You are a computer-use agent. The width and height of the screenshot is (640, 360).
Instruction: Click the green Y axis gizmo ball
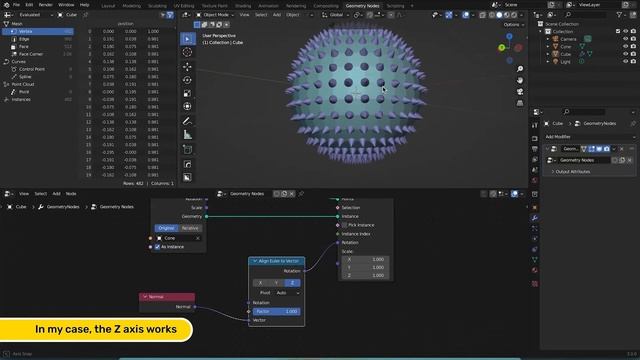coord(502,48)
